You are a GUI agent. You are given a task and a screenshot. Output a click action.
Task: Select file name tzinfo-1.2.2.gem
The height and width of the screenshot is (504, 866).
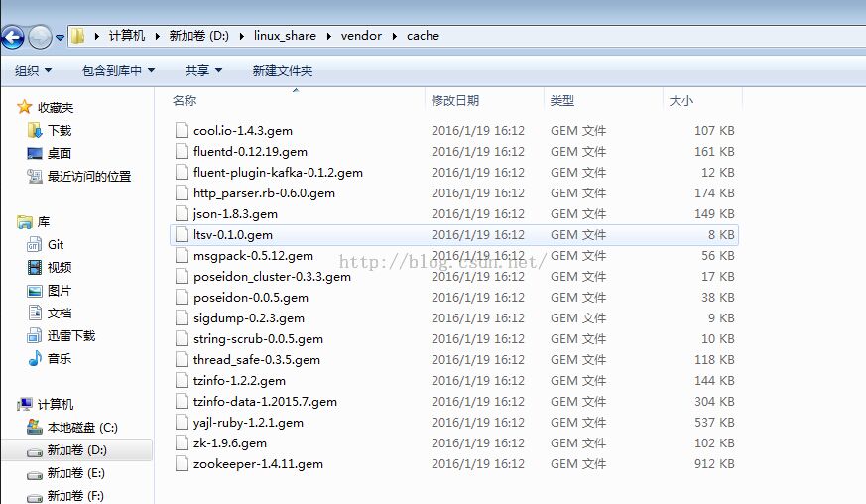pyautogui.click(x=239, y=381)
